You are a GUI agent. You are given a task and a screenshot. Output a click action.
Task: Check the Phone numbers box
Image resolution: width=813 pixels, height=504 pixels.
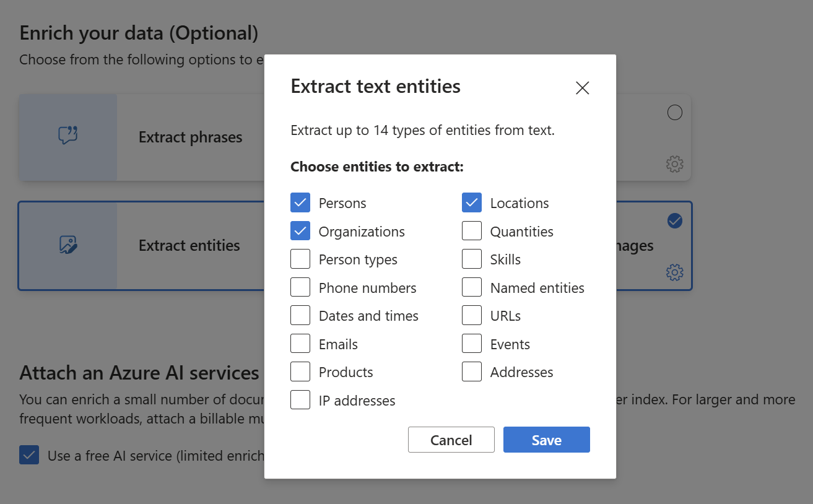[x=300, y=287]
